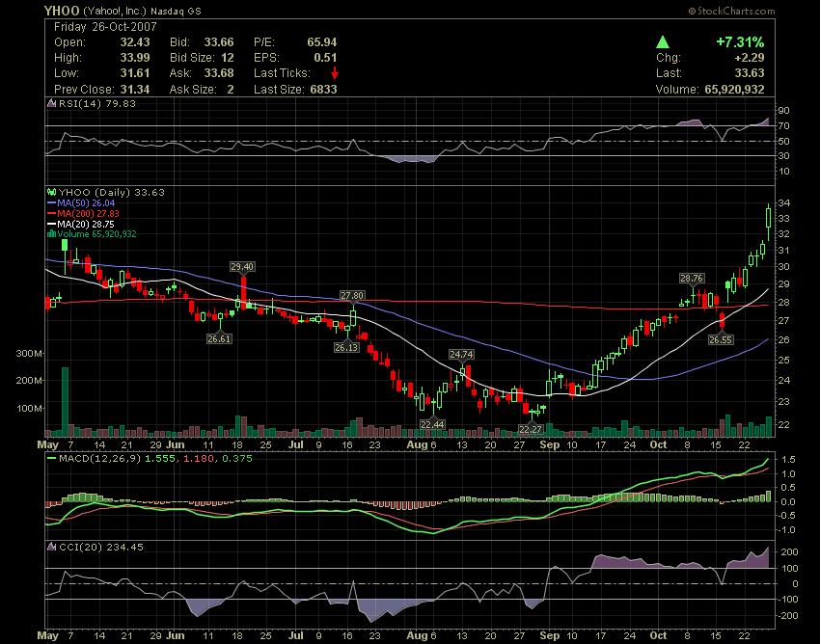Click the CCI(20) indicator mountain icon
Screen dimensions: 820x644
(x=51, y=547)
